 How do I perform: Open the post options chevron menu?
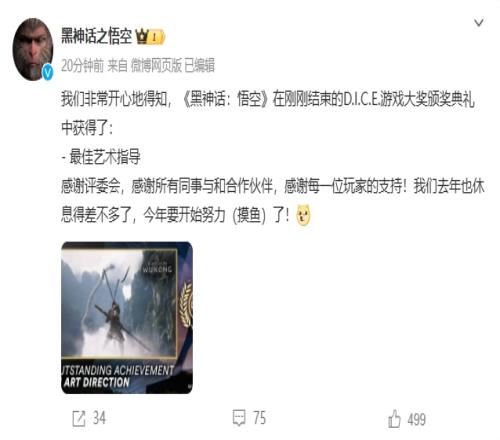(479, 23)
